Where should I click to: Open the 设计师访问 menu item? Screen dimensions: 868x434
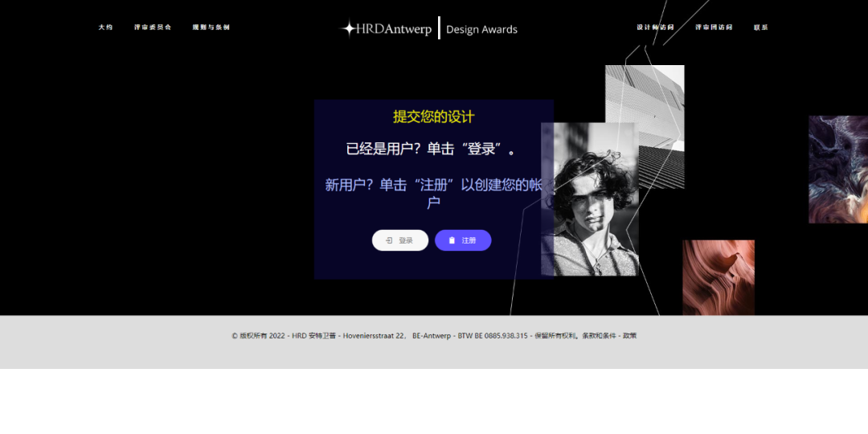pyautogui.click(x=656, y=27)
